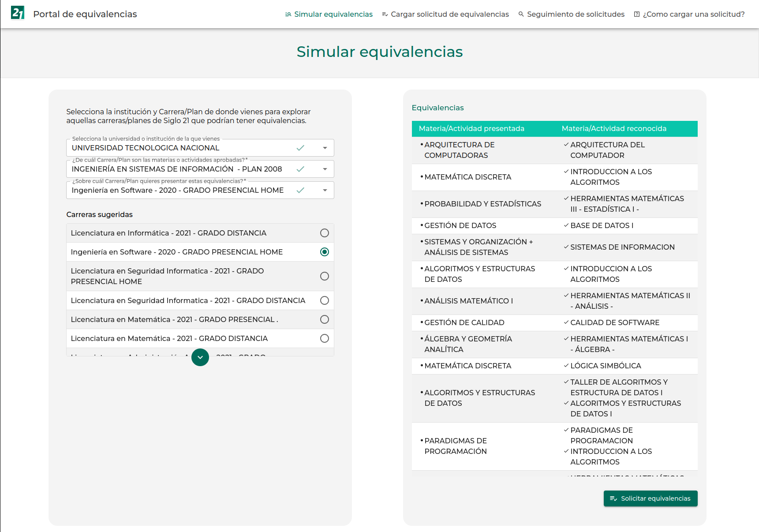Screen dimensions: 759x532
Task: Select Seguridad Informatica GRADO DISTANCIA radio
Action: [325, 300]
